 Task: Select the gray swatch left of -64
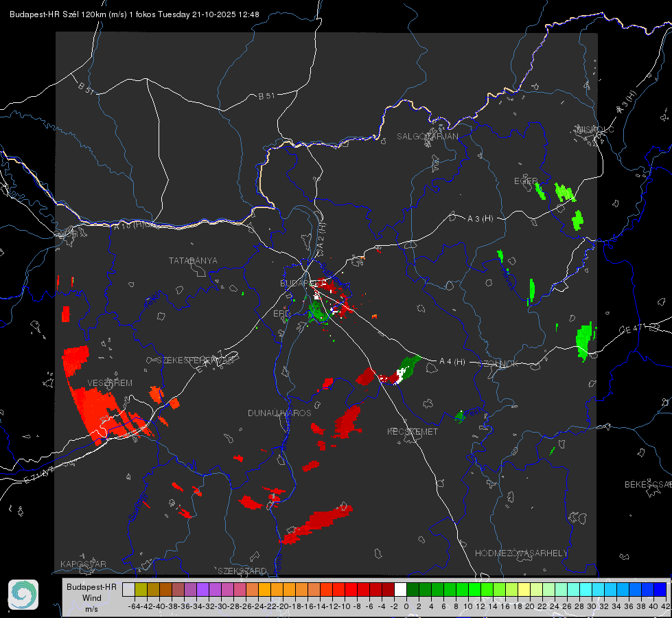click(128, 589)
